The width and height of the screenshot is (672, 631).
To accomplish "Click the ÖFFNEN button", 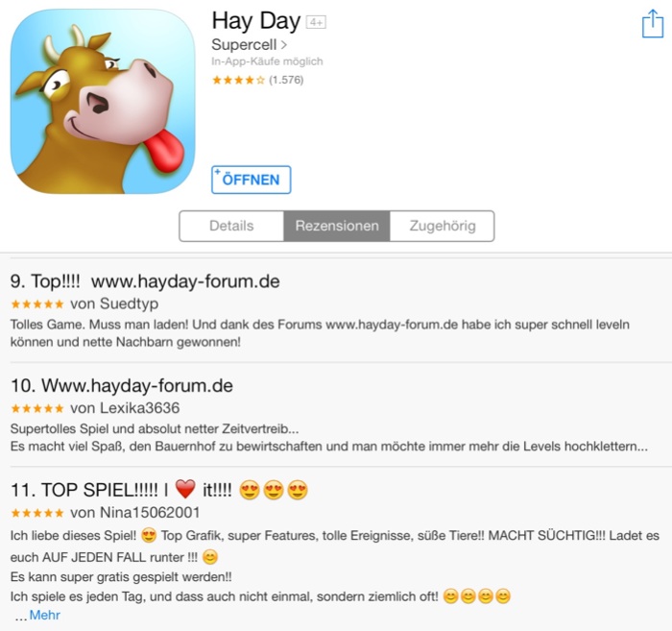I will (x=252, y=180).
